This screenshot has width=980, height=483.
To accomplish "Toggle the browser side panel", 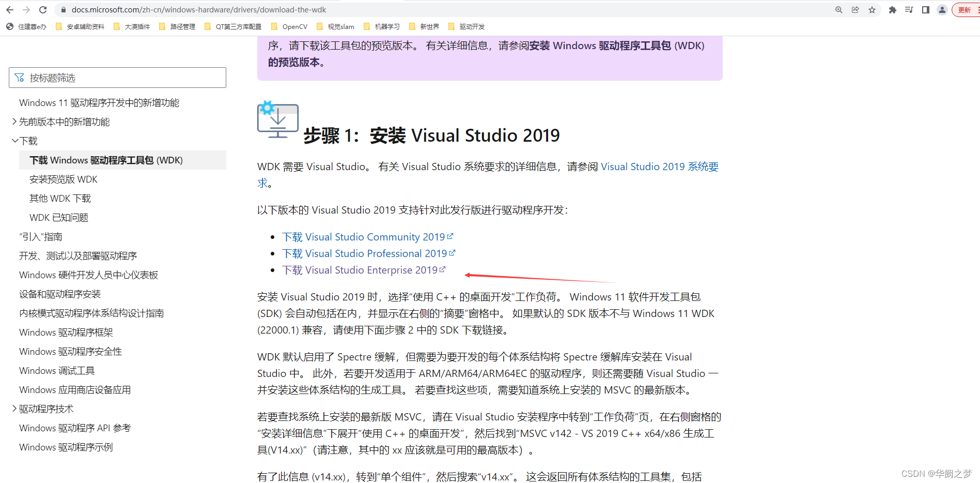I will pyautogui.click(x=926, y=10).
